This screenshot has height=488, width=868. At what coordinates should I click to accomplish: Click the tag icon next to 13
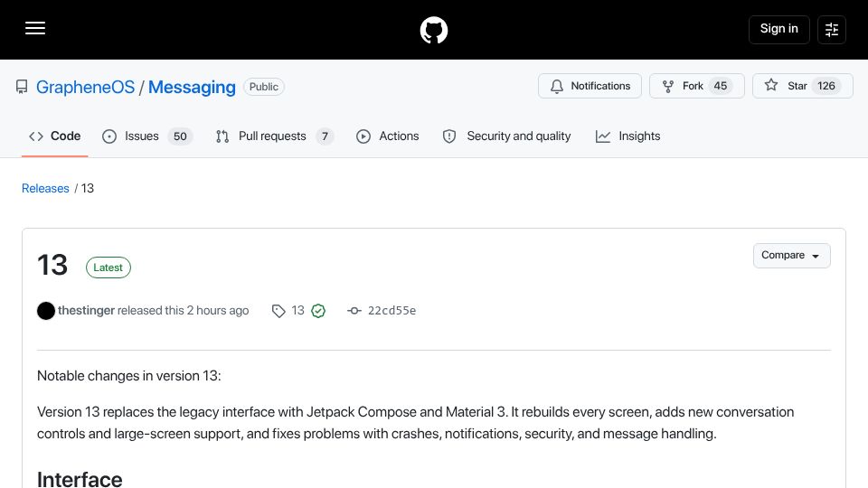click(x=278, y=311)
